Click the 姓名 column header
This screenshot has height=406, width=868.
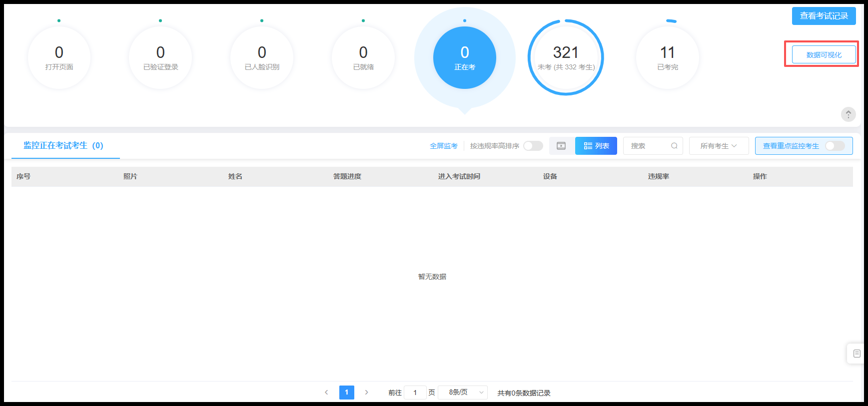click(x=235, y=176)
